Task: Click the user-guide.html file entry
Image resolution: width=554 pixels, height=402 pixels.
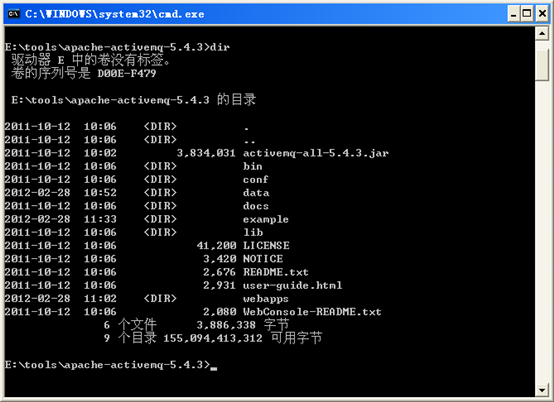Action: tap(293, 285)
